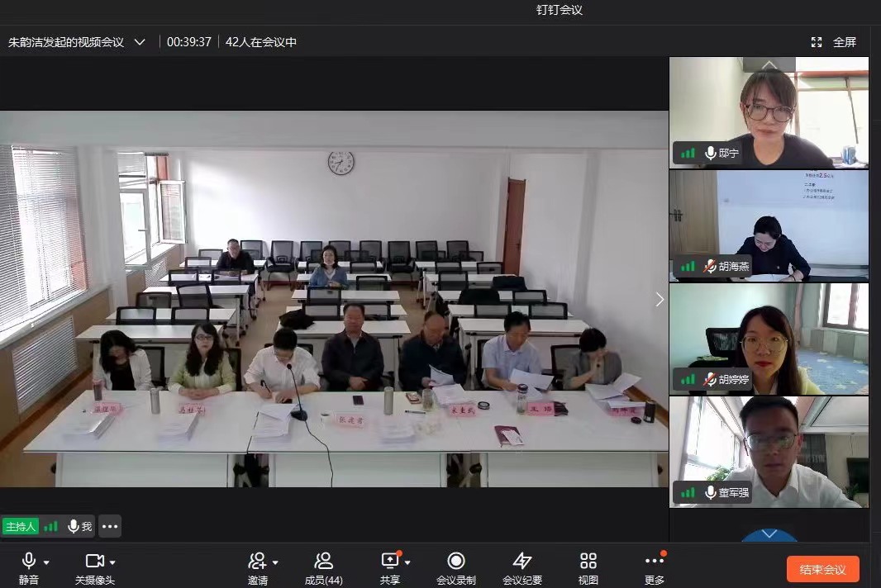The width and height of the screenshot is (881, 588).
Task: Click the 共享 screen share icon
Action: click(x=389, y=562)
